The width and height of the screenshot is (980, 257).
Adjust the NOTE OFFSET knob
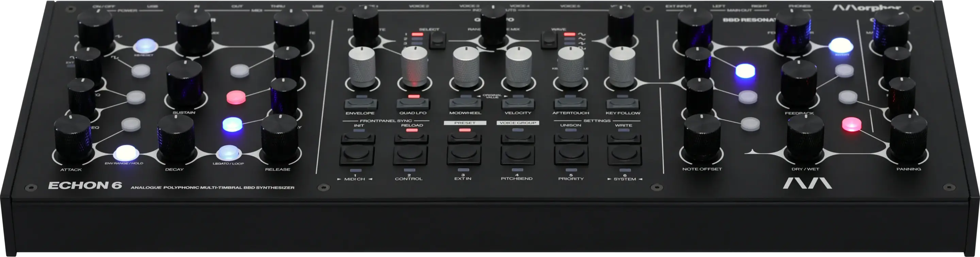[702, 139]
